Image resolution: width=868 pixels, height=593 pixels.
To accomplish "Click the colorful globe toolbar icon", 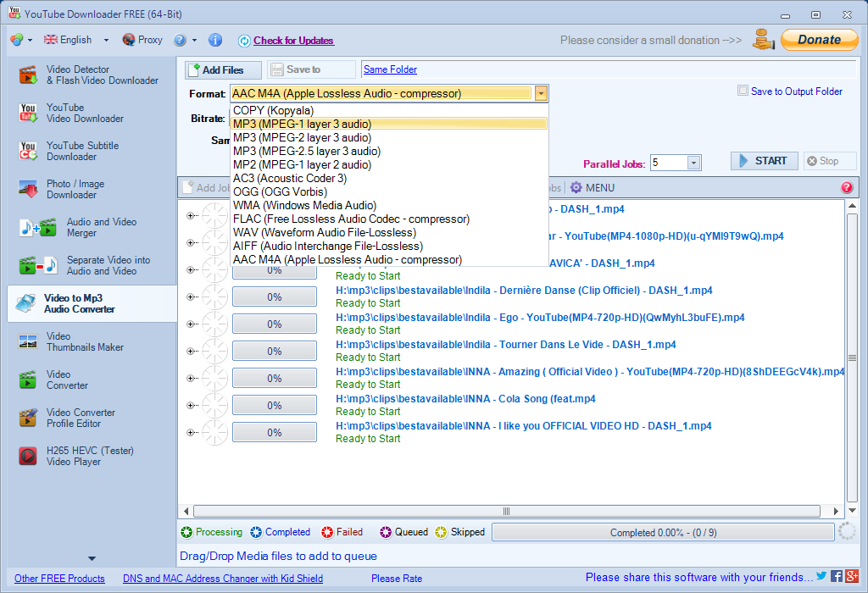I will click(17, 40).
